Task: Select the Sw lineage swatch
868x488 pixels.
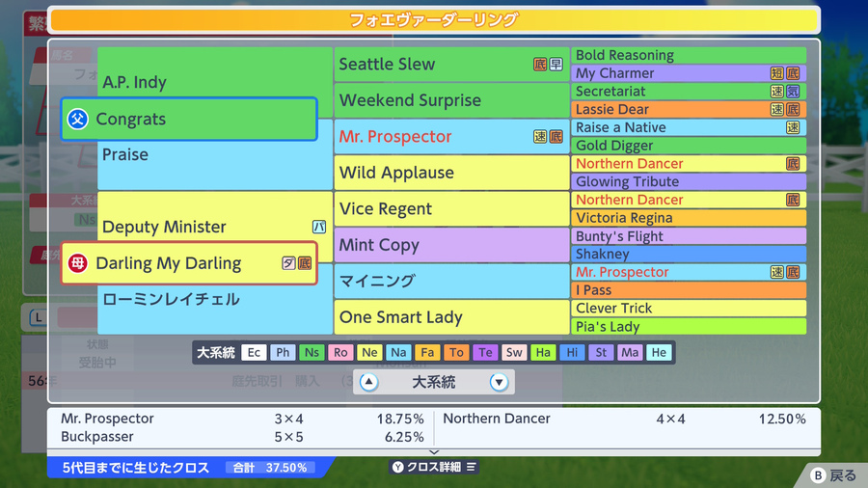Action: pos(514,352)
